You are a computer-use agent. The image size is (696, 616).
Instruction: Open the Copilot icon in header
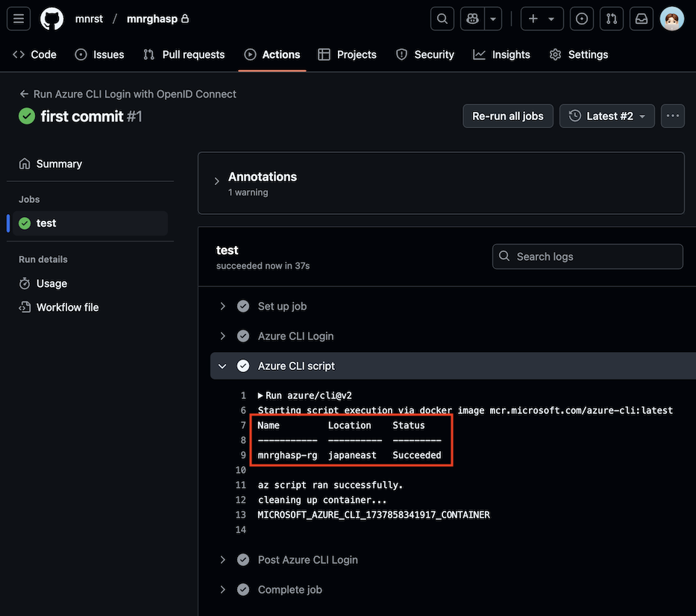(473, 19)
